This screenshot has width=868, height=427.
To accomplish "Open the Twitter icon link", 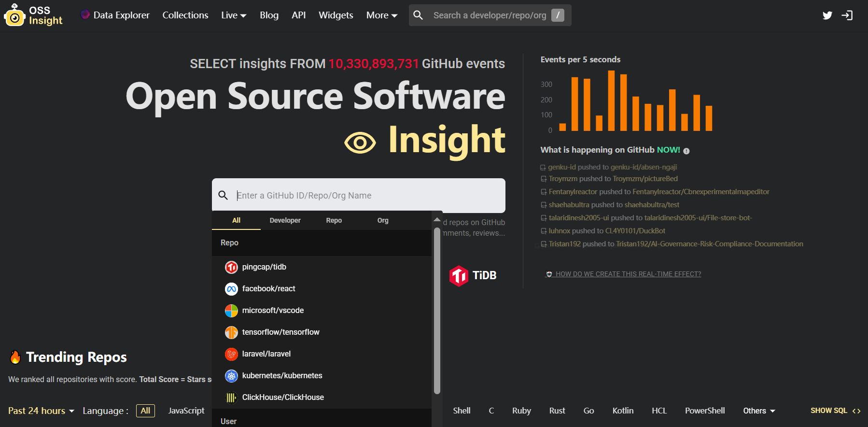I will [827, 15].
